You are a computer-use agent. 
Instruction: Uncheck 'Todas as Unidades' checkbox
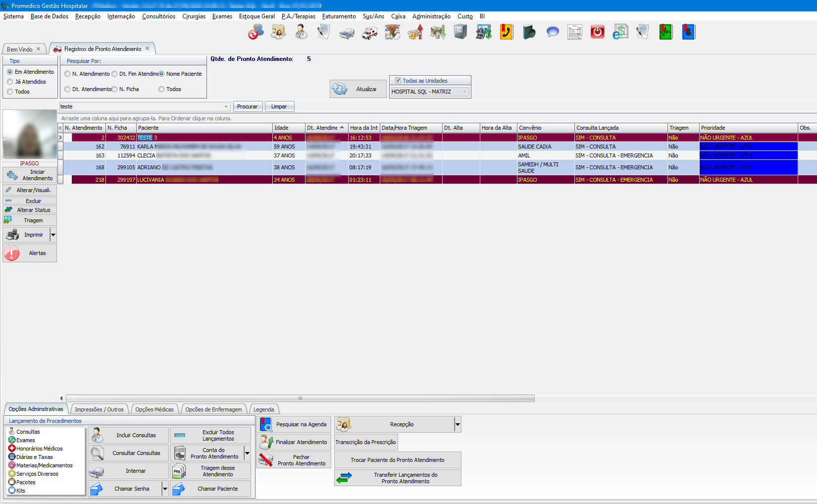398,80
